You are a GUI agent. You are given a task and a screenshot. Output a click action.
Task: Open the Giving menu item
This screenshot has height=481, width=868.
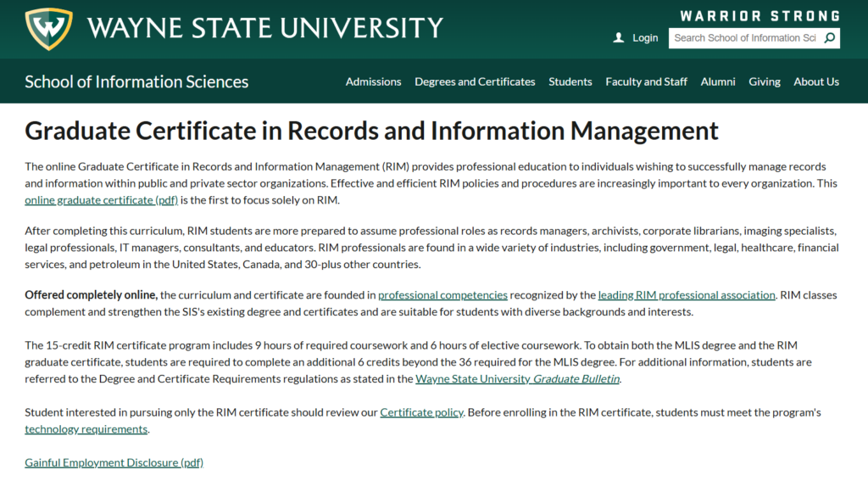click(765, 81)
